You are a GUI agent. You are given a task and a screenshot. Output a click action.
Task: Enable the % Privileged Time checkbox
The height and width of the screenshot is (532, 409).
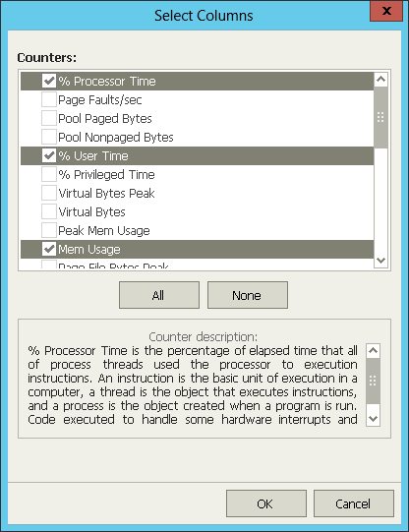point(49,174)
